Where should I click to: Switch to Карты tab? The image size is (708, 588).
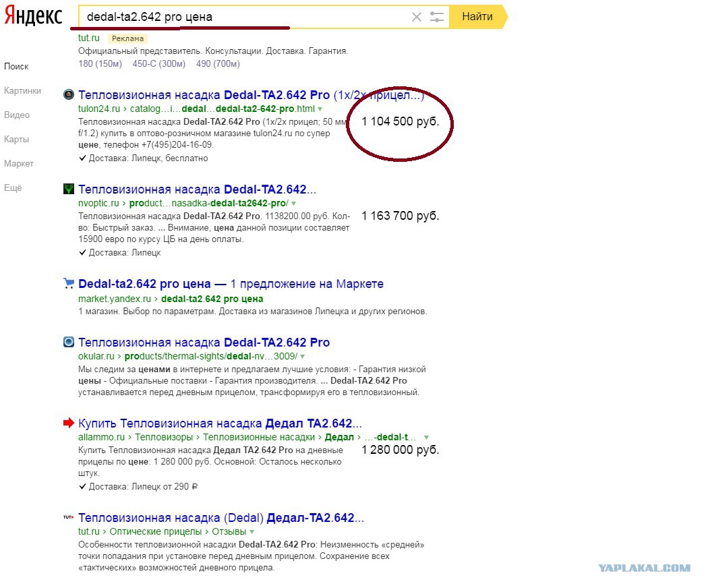tap(16, 139)
